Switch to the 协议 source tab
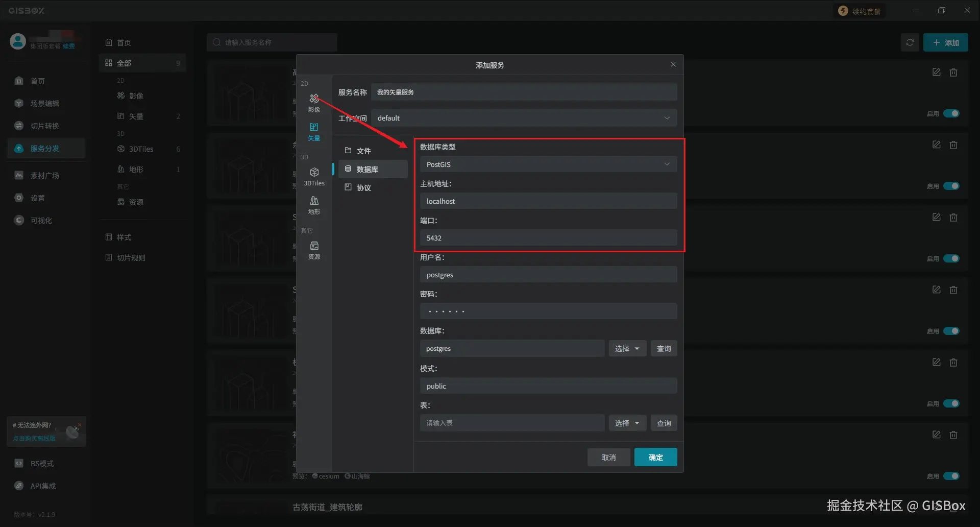The image size is (980, 527). point(373,187)
